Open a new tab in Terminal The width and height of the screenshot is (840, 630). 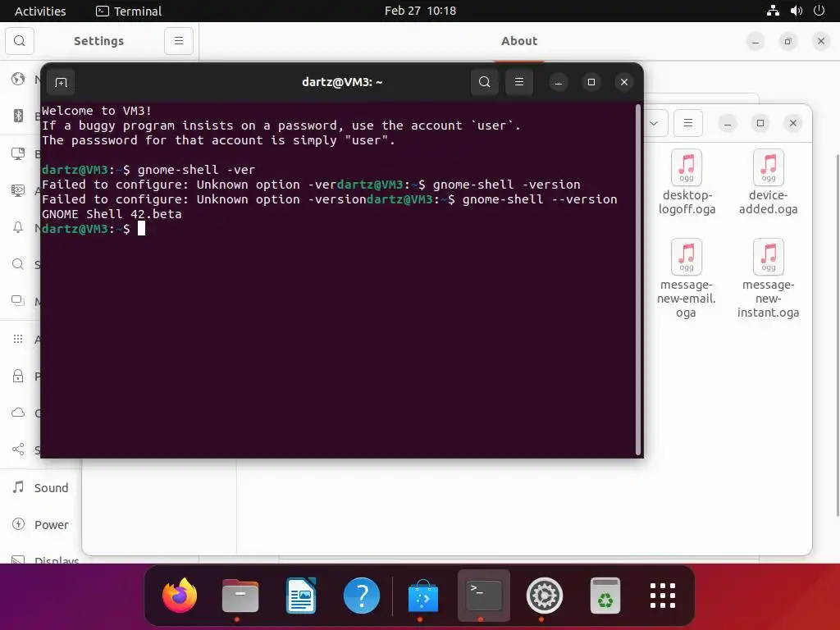click(x=61, y=83)
